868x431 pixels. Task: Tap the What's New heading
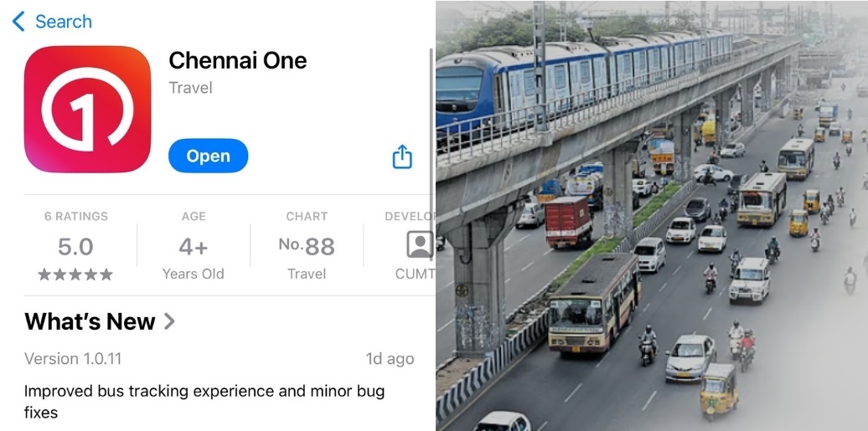point(90,321)
